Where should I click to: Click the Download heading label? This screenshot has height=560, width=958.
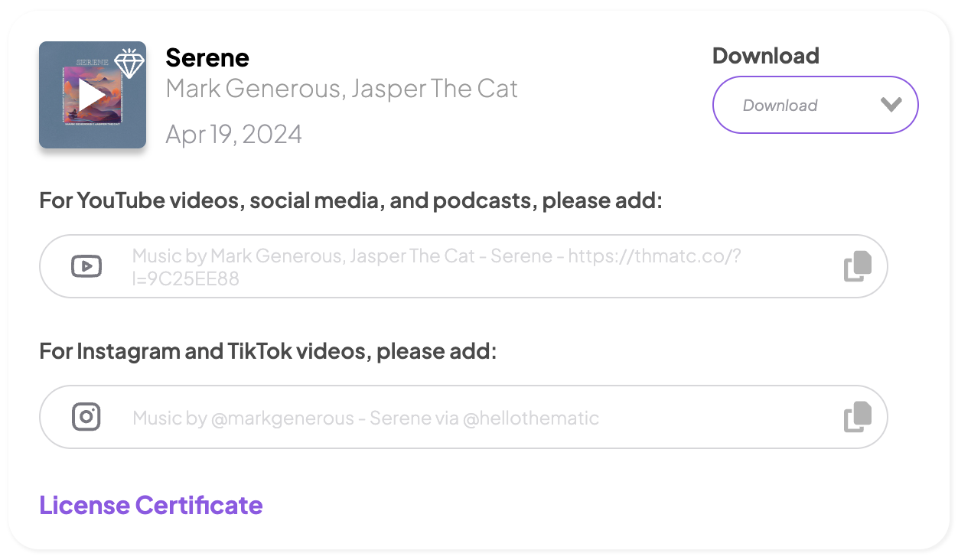tap(765, 56)
